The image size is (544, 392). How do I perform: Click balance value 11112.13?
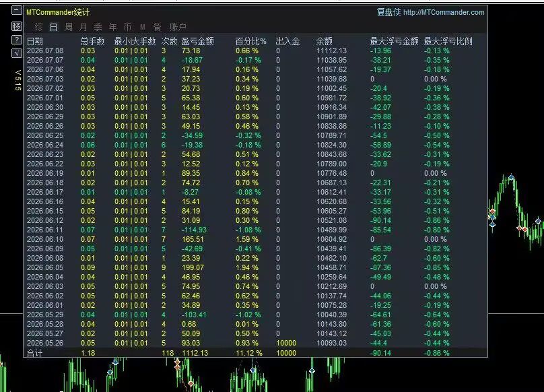tap(332, 51)
